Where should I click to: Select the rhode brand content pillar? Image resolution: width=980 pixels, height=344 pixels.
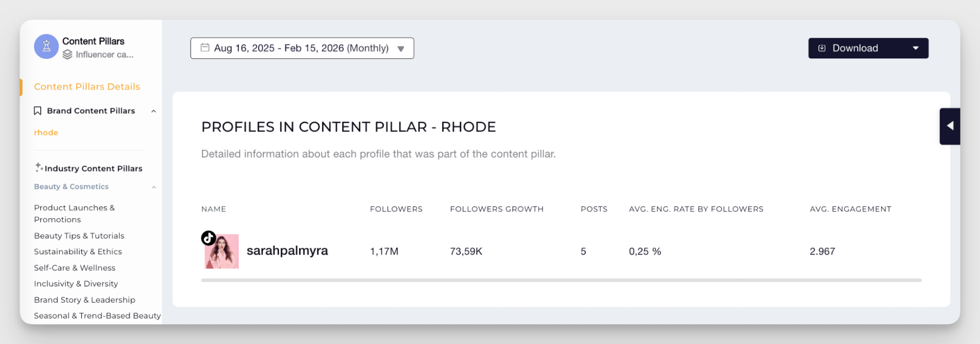click(46, 132)
